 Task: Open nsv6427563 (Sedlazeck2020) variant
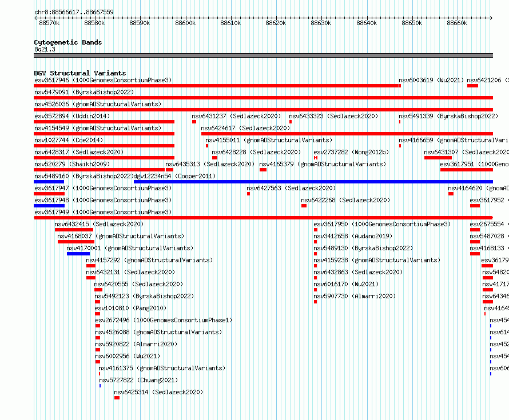pos(291,188)
